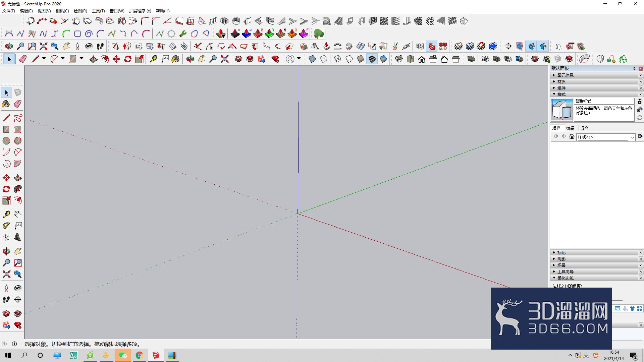Toggle Display Section Cuts button
644x362 pixels.
(x=532, y=46)
